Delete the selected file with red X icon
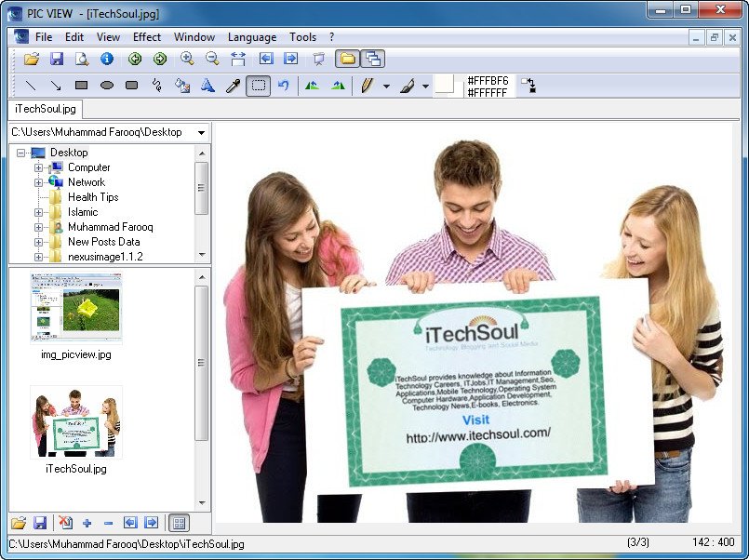The width and height of the screenshot is (749, 560). coord(65,523)
